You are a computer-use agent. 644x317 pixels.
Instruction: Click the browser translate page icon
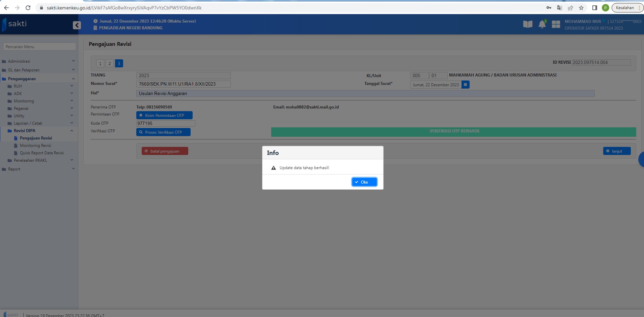[x=559, y=8]
